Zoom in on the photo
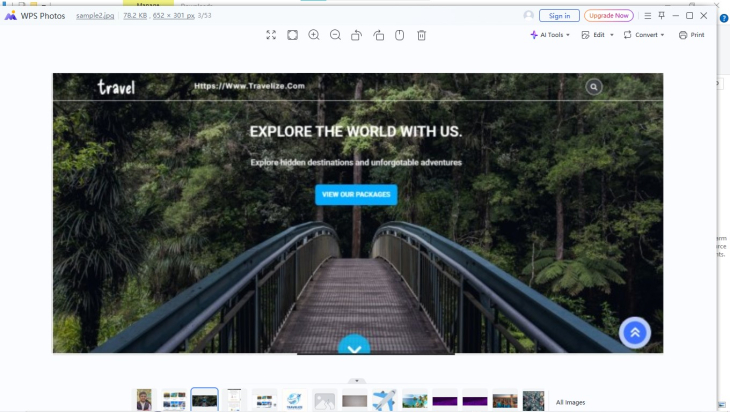Viewport: 730px width, 412px height. [314, 35]
